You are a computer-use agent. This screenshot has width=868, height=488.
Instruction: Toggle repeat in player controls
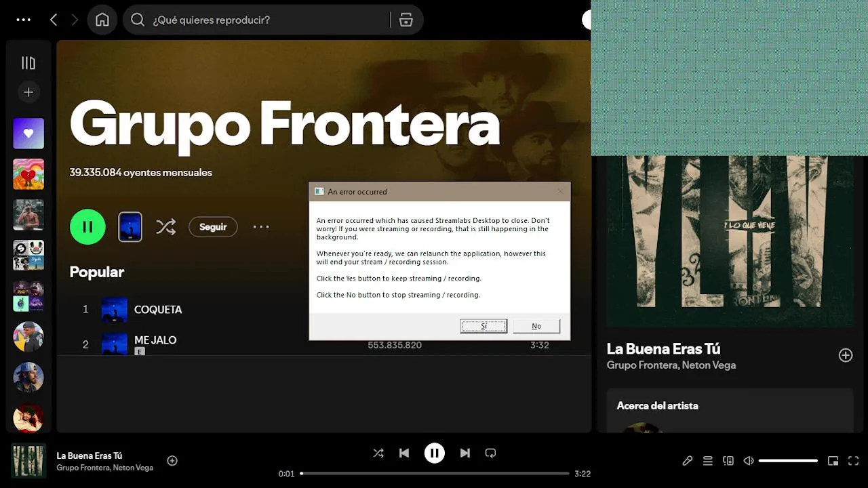(491, 453)
